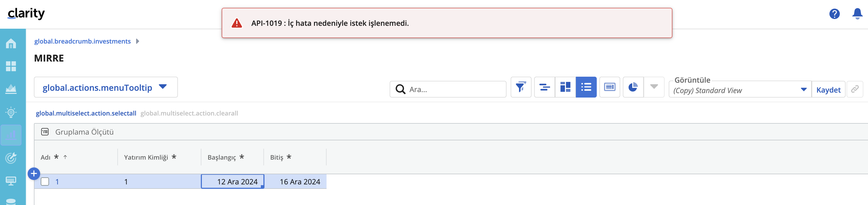
Task: Toggle the Gruplama Ölçütü group-by icon
Action: (45, 132)
